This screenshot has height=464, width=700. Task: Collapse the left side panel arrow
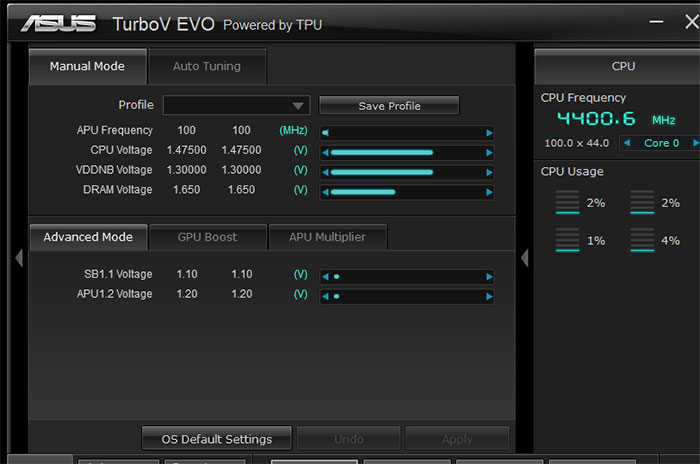pos(19,258)
